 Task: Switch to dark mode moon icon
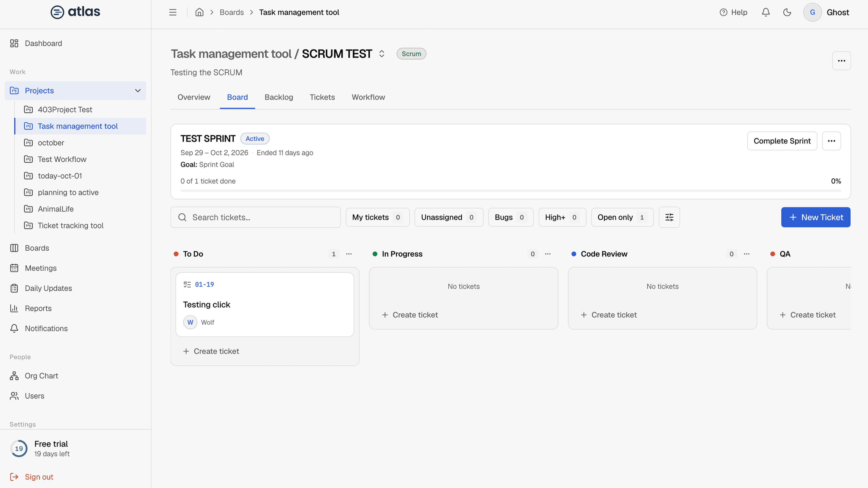(x=787, y=12)
